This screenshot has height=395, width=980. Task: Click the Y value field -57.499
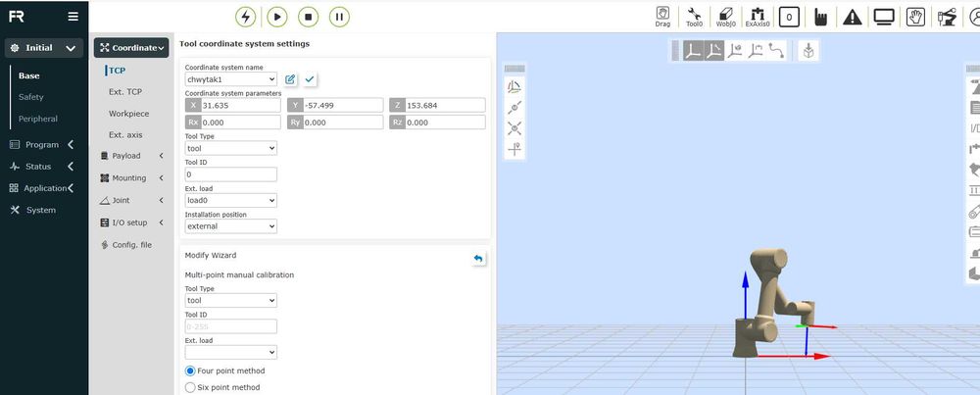[x=342, y=105]
